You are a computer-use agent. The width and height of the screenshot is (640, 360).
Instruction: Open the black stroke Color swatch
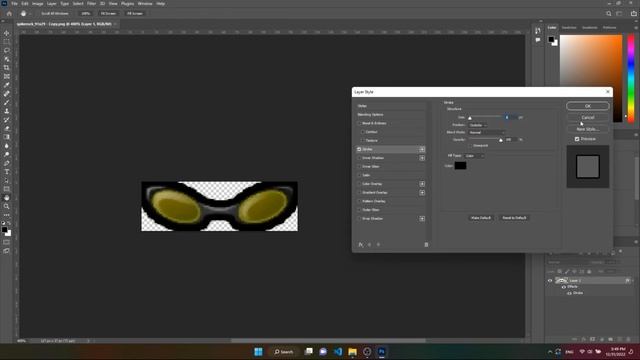point(460,165)
